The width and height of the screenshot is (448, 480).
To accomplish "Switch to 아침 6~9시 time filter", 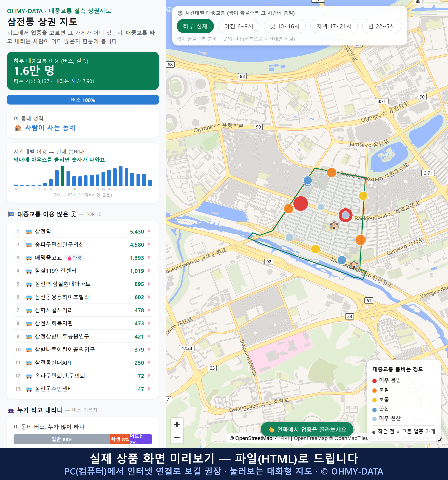I will tap(239, 26).
